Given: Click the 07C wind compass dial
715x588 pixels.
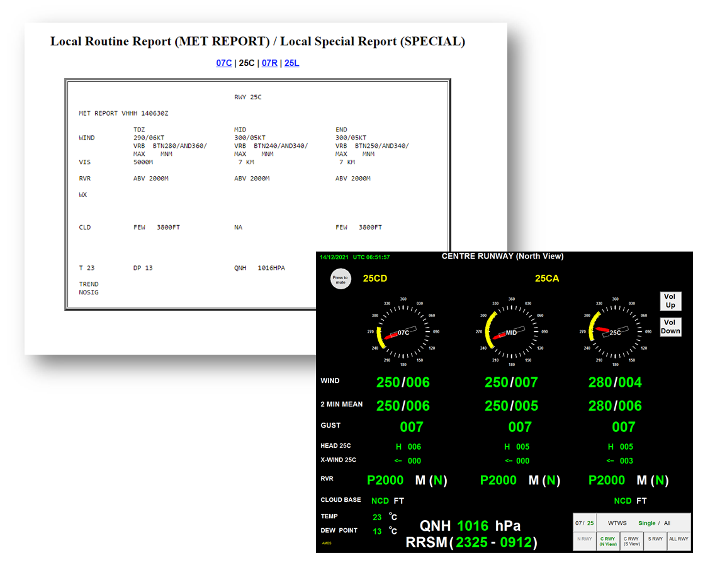Looking at the screenshot, I should [x=403, y=332].
